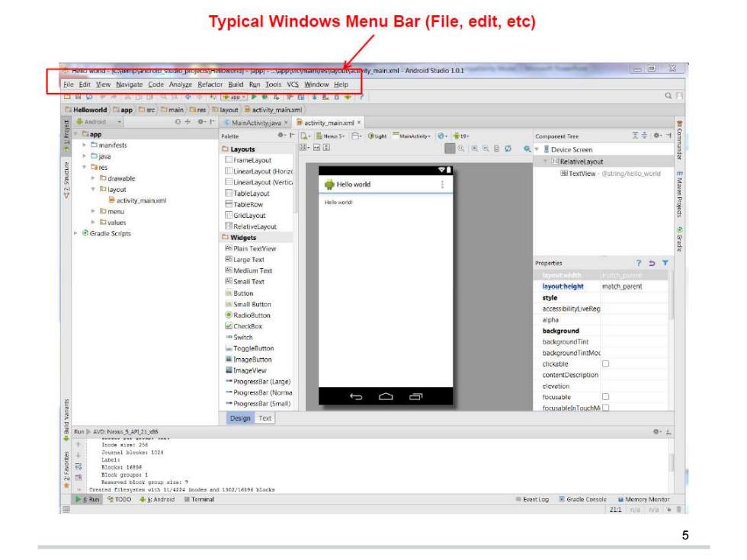
Task: Select CheckBox widget in Palette
Action: 244,326
